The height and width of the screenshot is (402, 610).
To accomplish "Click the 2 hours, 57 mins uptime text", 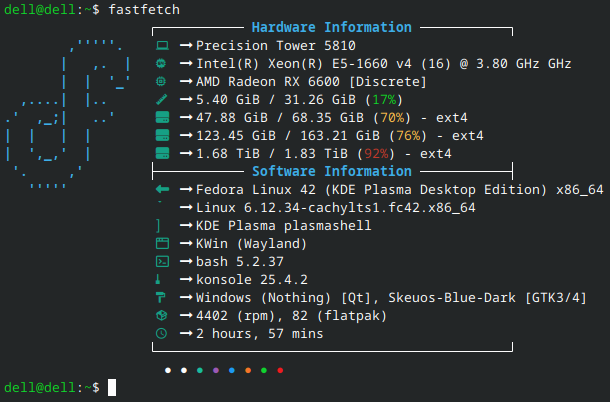I will tap(259, 334).
